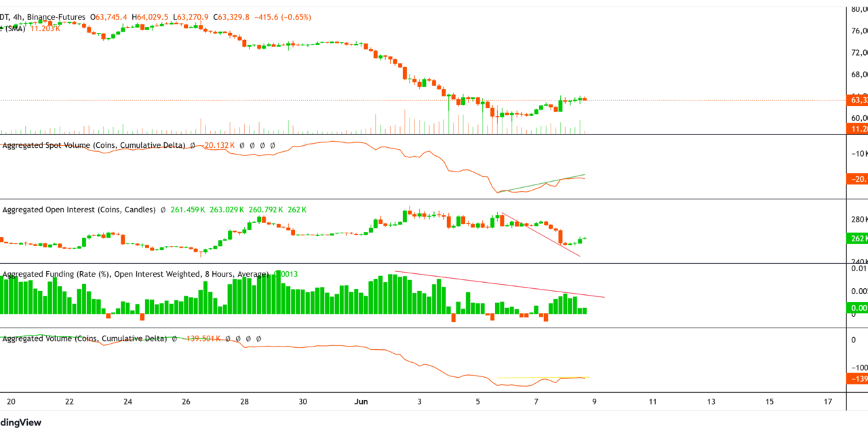Click the 280 K level on open interest axis
Screen dimensions: 868x434
tap(859, 219)
